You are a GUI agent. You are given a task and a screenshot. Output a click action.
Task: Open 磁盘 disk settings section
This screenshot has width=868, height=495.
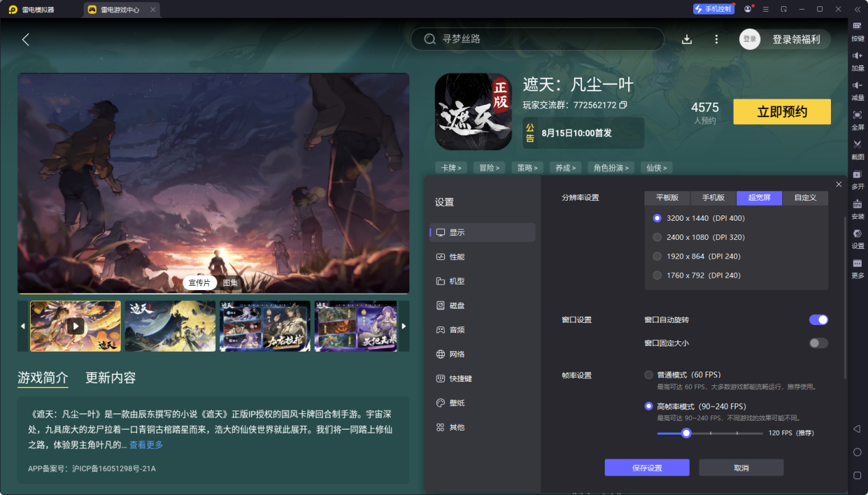click(482, 305)
